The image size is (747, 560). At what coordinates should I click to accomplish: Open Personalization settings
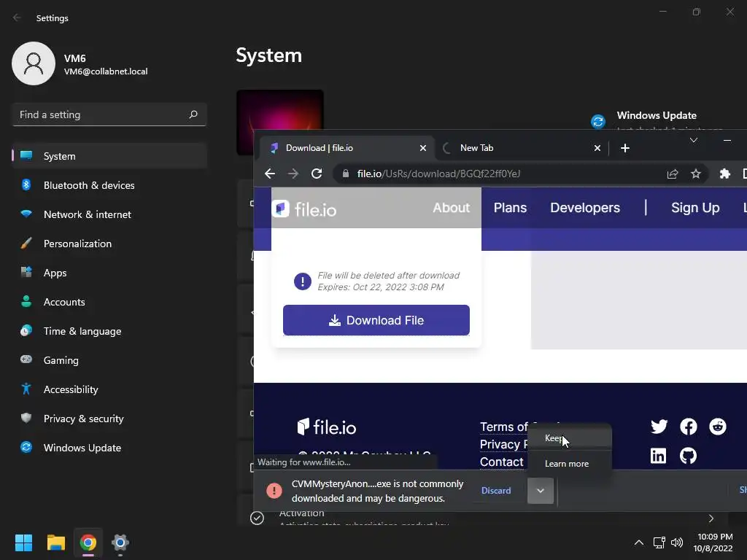point(109,244)
